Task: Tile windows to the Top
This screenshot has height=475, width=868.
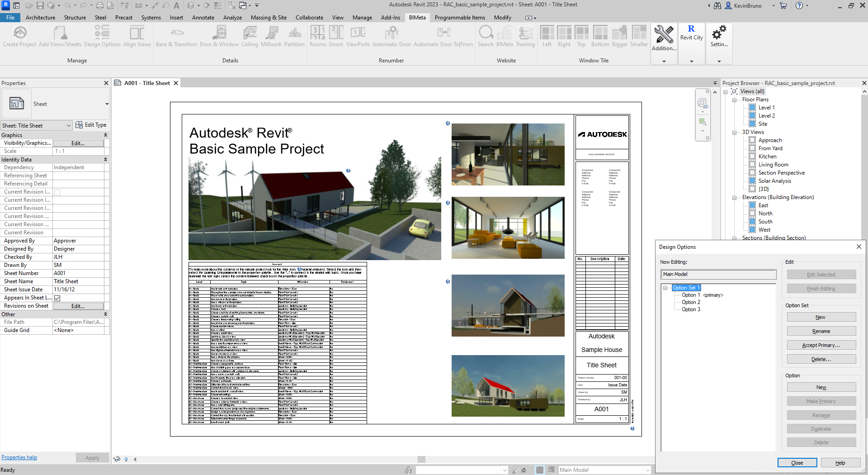Action: [x=581, y=36]
